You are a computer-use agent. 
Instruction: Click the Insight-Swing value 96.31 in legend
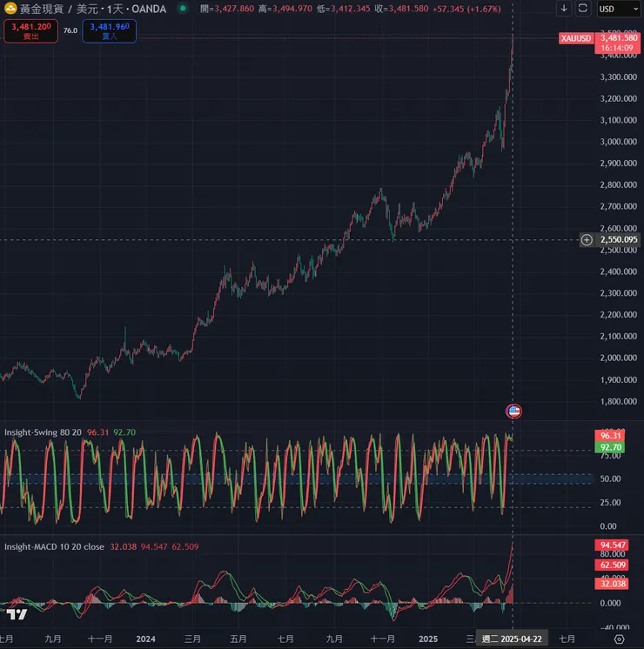[x=97, y=432]
